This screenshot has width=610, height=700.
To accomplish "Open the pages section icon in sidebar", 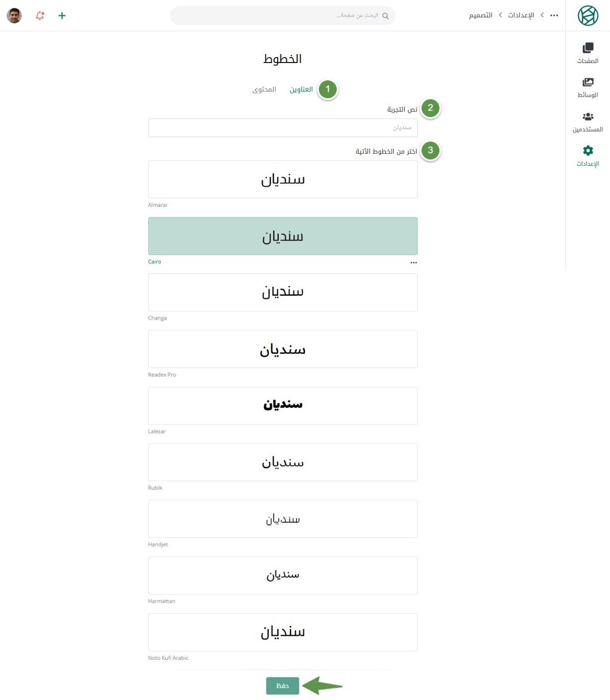I will click(x=588, y=48).
